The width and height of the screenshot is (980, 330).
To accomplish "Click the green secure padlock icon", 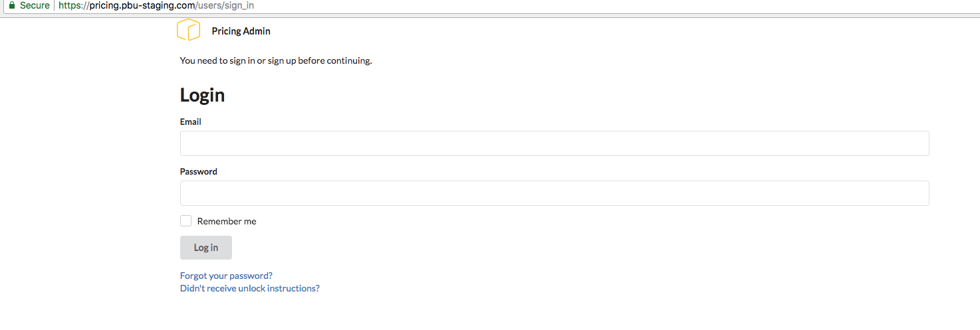I will (x=11, y=5).
